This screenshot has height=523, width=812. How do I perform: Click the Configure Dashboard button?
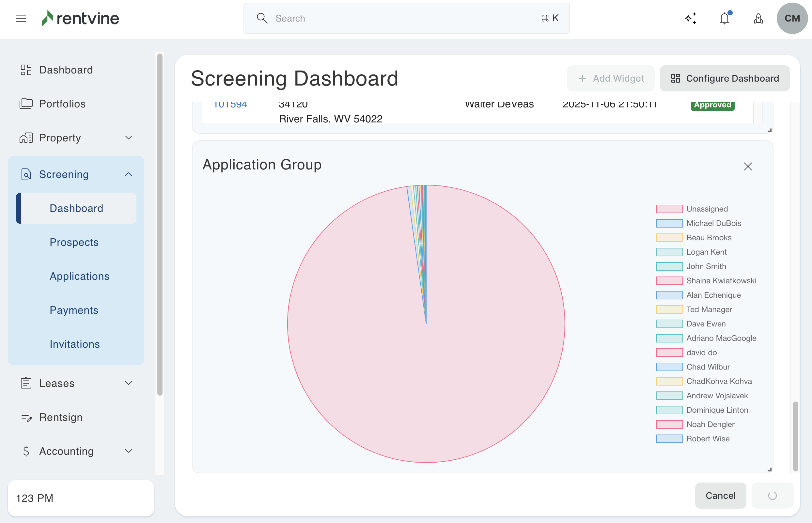point(725,78)
